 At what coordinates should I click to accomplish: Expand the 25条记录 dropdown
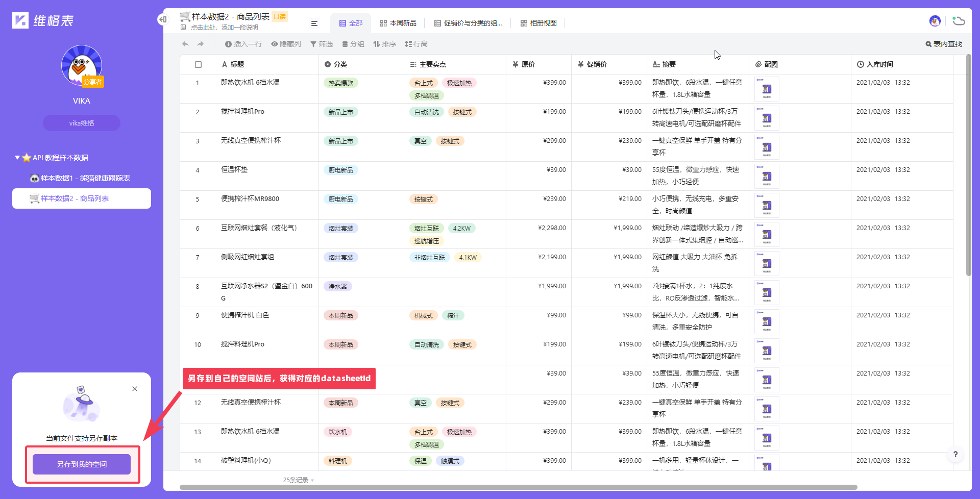click(299, 480)
